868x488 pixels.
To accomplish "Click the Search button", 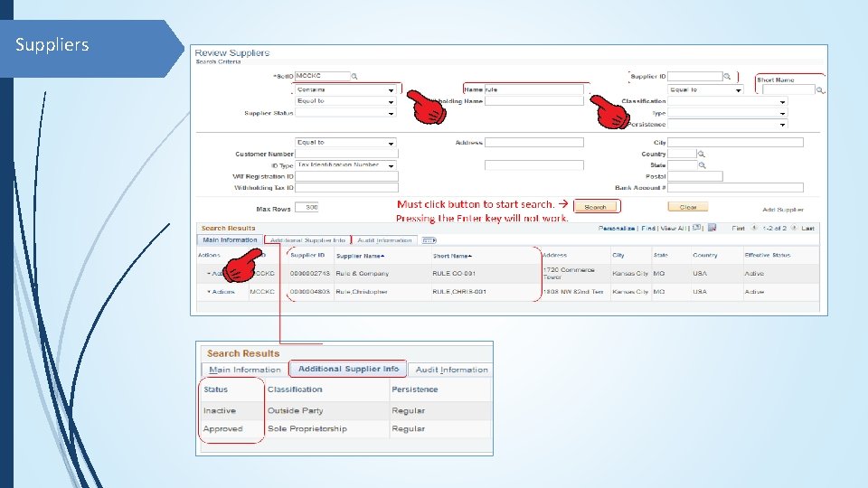I will (x=595, y=207).
